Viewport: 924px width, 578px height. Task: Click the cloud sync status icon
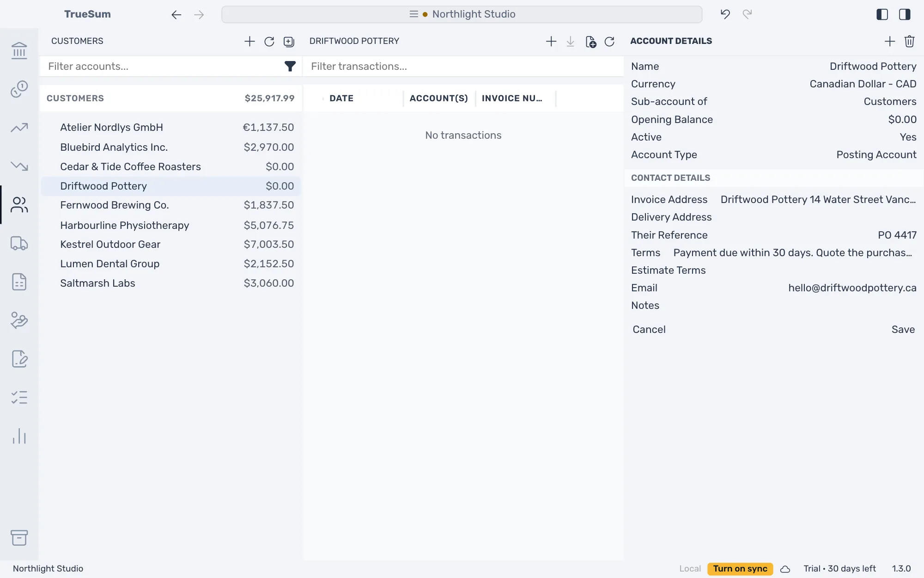tap(785, 569)
